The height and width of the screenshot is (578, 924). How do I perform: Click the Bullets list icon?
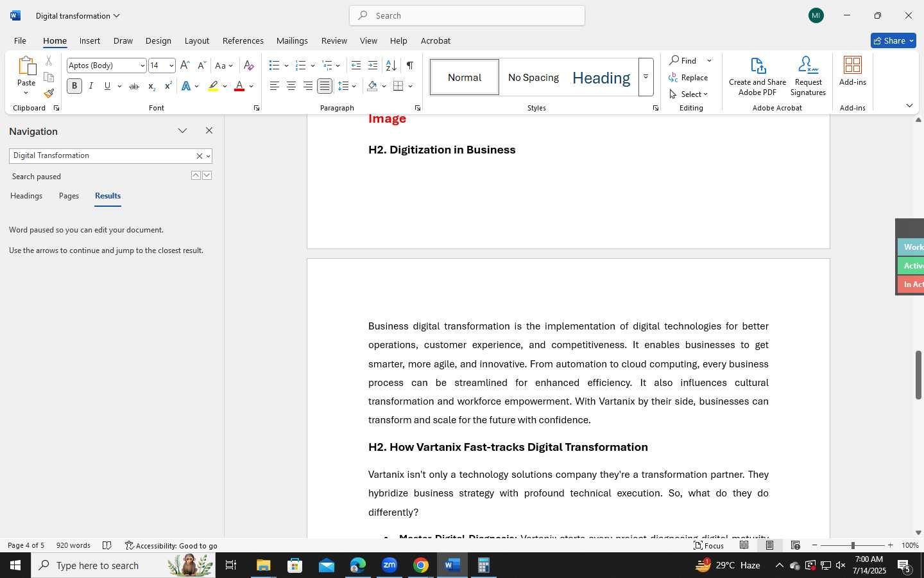click(x=275, y=66)
